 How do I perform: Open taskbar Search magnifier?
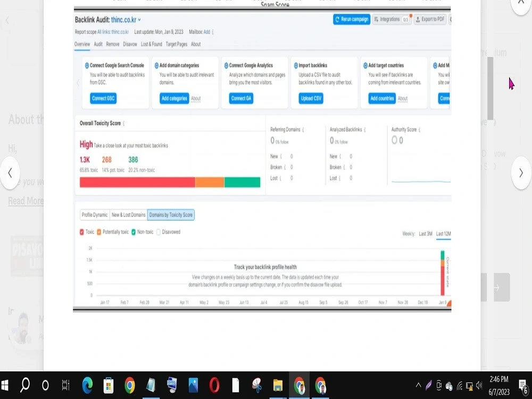pos(24,385)
